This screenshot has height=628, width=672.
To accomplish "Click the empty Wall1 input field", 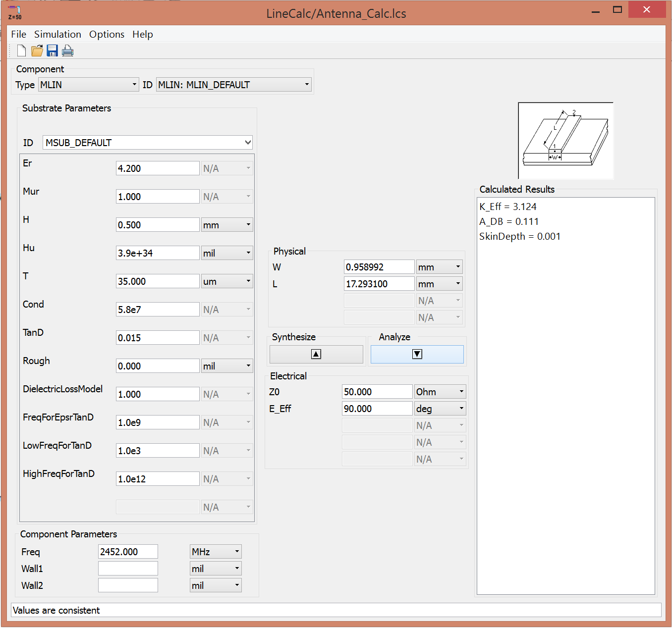I will 128,569.
